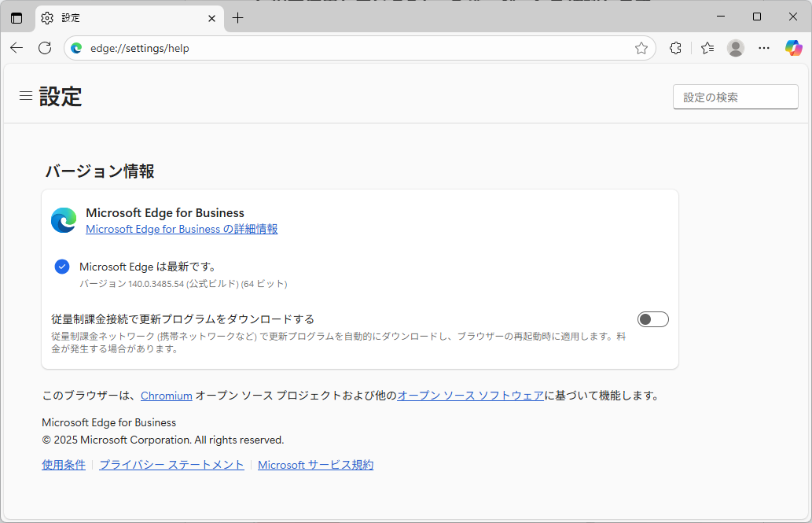Focus the 設定の検索 search box
The height and width of the screenshot is (523, 812).
735,97
